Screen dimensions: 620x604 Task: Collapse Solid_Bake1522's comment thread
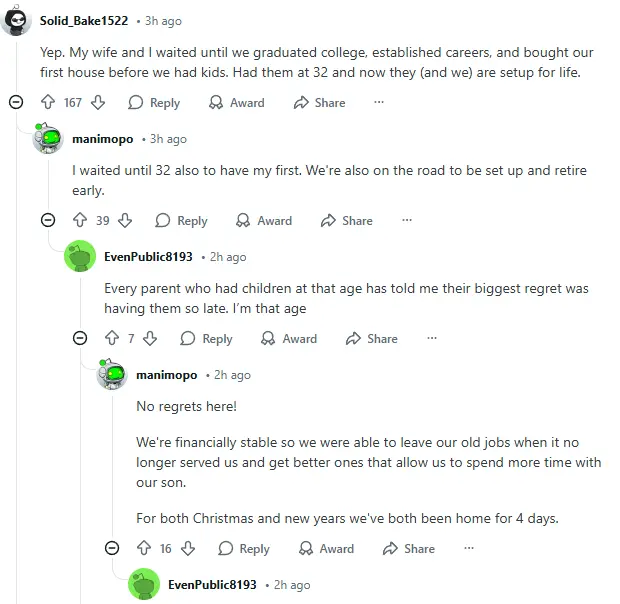16,102
